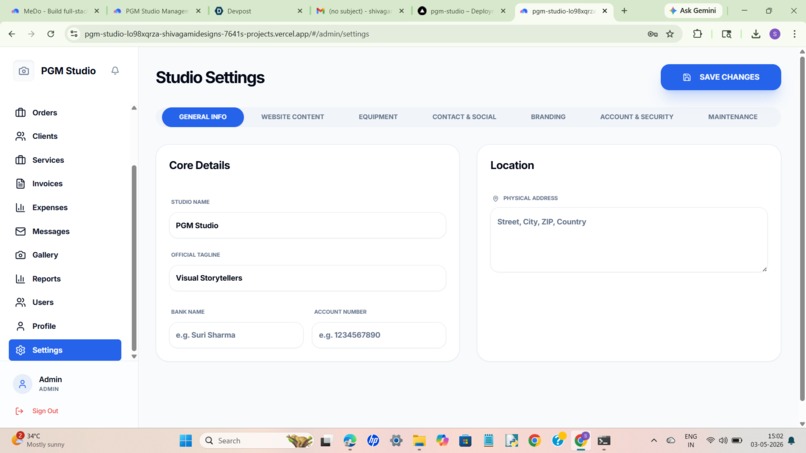Open the weather widget on taskbar
Viewport: 806px width, 453px height.
[x=40, y=440]
